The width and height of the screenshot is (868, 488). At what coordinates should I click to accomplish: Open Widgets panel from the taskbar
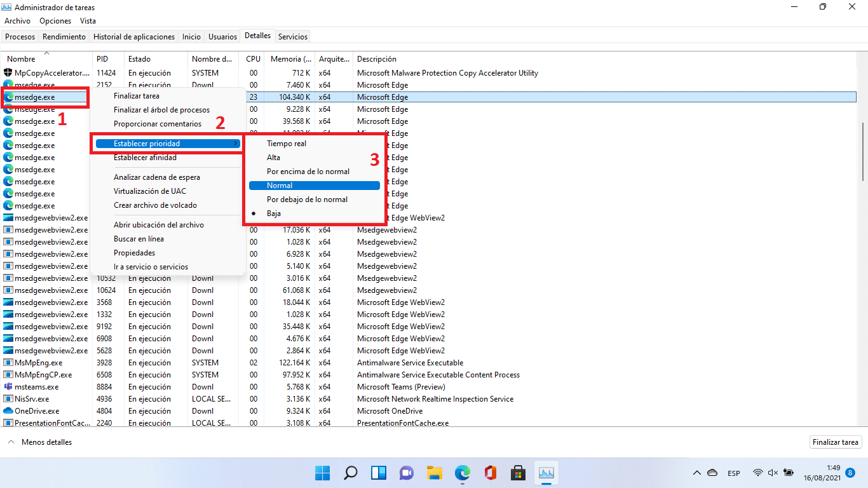378,473
